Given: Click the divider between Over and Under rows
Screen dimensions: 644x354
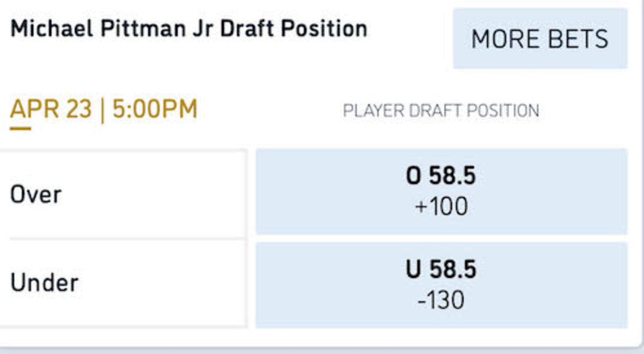Looking at the screenshot, I should pyautogui.click(x=128, y=239).
